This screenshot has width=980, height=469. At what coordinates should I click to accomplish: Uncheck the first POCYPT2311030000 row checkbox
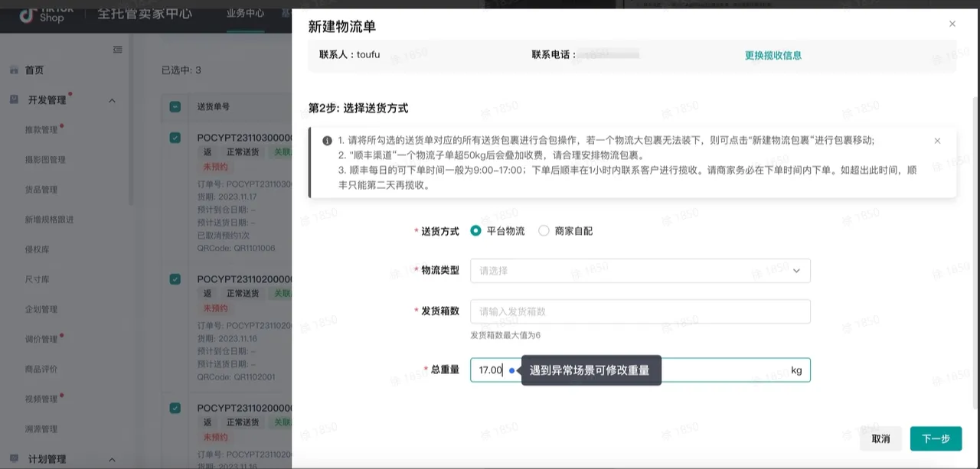click(x=175, y=138)
